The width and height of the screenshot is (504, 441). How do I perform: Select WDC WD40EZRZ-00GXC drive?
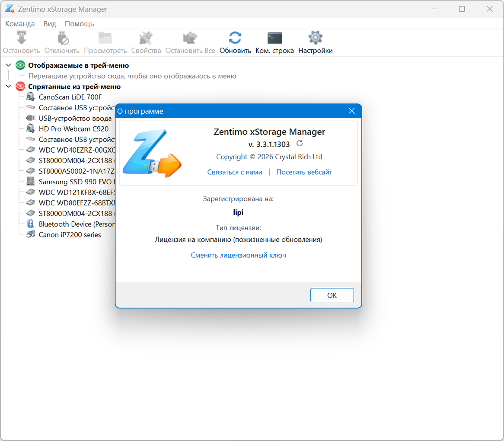point(77,150)
